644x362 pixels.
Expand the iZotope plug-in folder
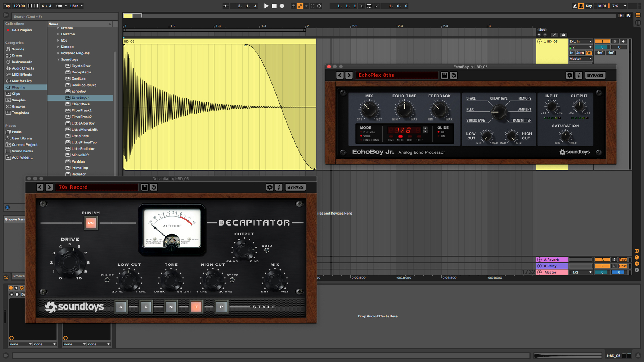[x=58, y=47]
